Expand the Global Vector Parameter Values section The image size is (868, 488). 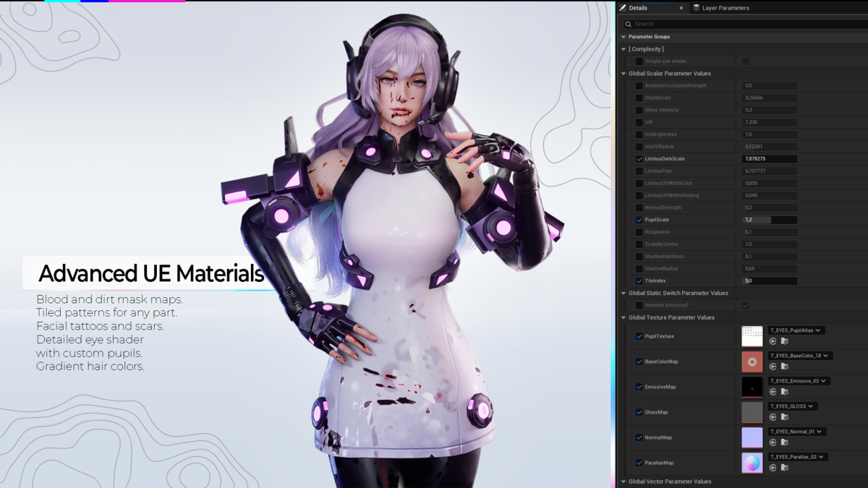click(623, 480)
